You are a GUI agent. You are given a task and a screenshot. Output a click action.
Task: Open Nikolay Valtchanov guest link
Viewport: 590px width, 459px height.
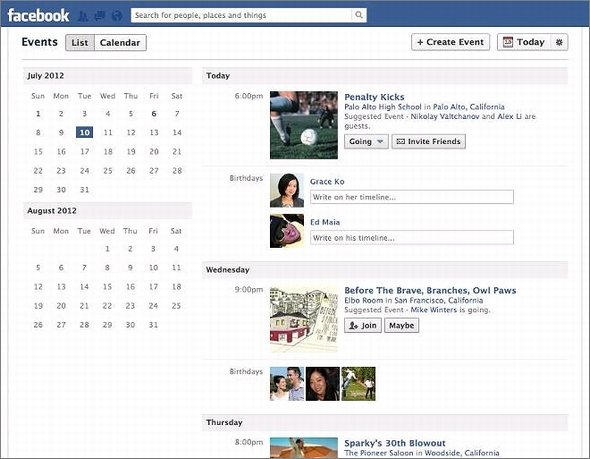tap(445, 117)
